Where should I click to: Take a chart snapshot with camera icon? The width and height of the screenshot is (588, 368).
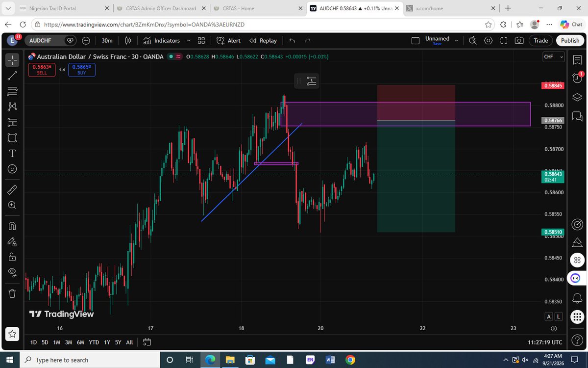click(519, 41)
